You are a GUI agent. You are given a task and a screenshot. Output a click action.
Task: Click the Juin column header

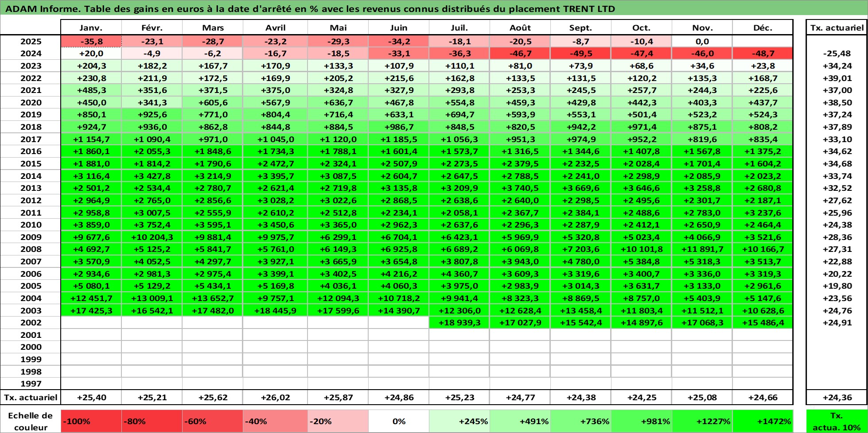pyautogui.click(x=399, y=27)
